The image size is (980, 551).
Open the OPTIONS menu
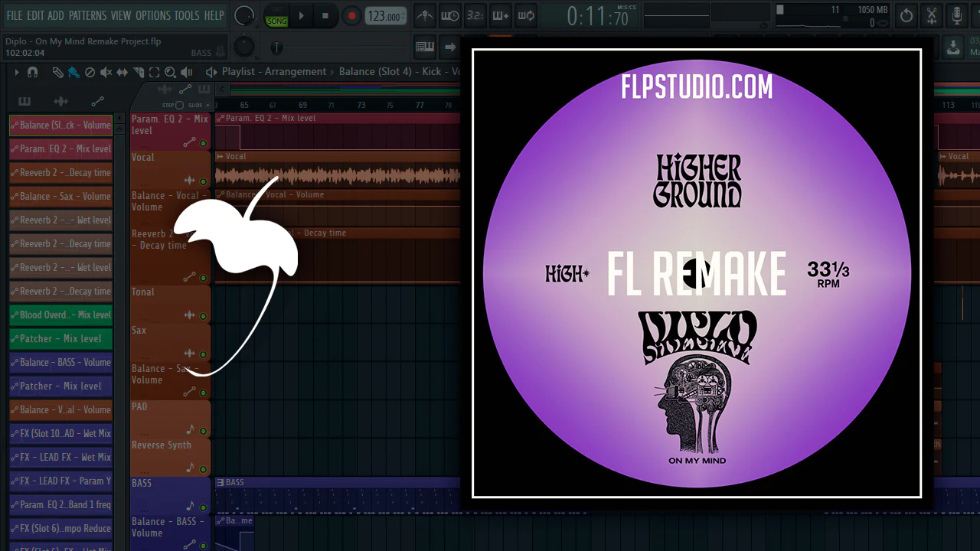(x=153, y=15)
